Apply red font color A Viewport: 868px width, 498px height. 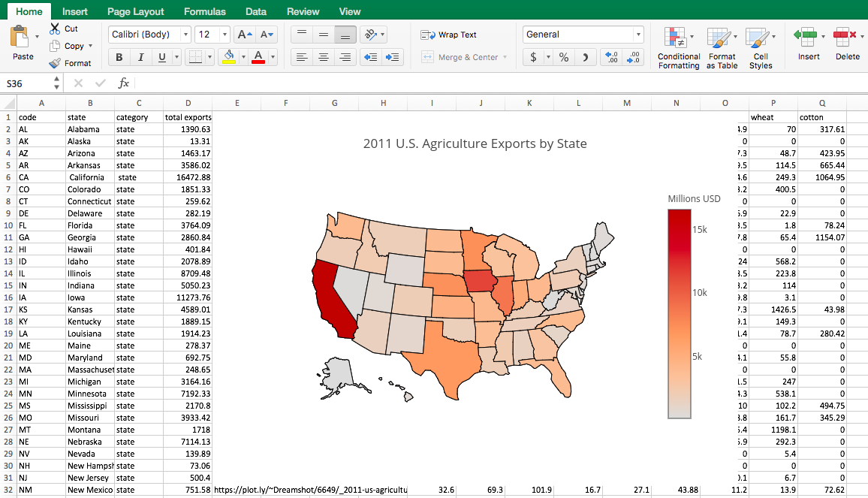(258, 57)
